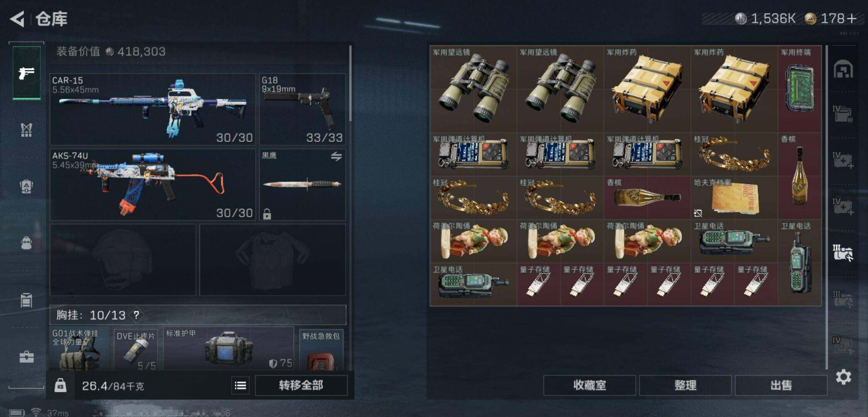Swap the 黑鹰 knife using swap arrows
This screenshot has height=417, width=868.
click(336, 156)
